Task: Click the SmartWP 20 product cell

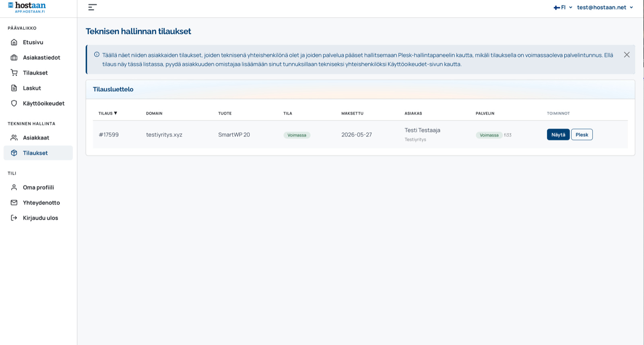Action: tap(234, 135)
